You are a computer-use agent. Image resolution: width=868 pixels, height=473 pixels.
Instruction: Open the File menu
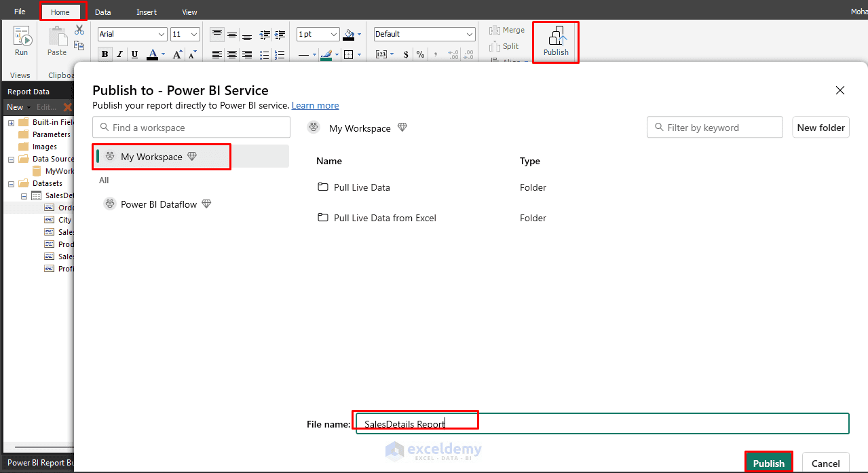point(20,12)
